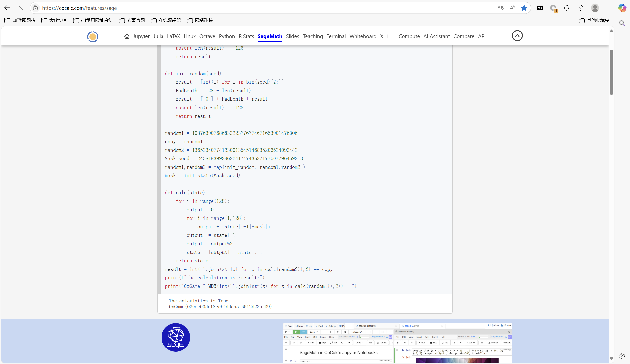Click the 'output = output%2' line
Image resolution: width=630 pixels, height=364 pixels.
(x=210, y=244)
